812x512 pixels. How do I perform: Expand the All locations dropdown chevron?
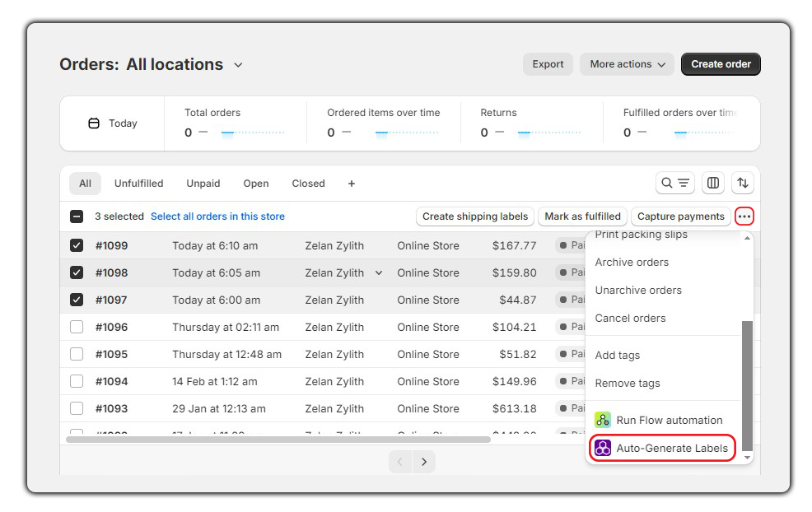point(238,65)
